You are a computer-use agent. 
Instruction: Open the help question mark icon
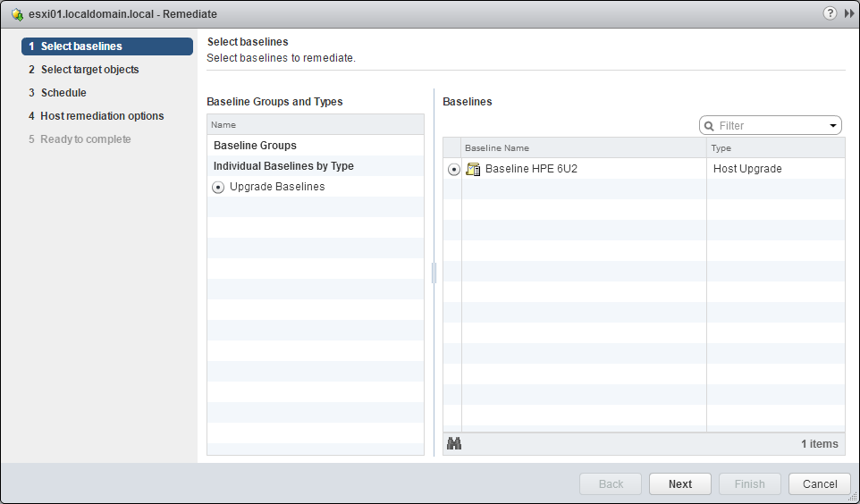tap(830, 14)
